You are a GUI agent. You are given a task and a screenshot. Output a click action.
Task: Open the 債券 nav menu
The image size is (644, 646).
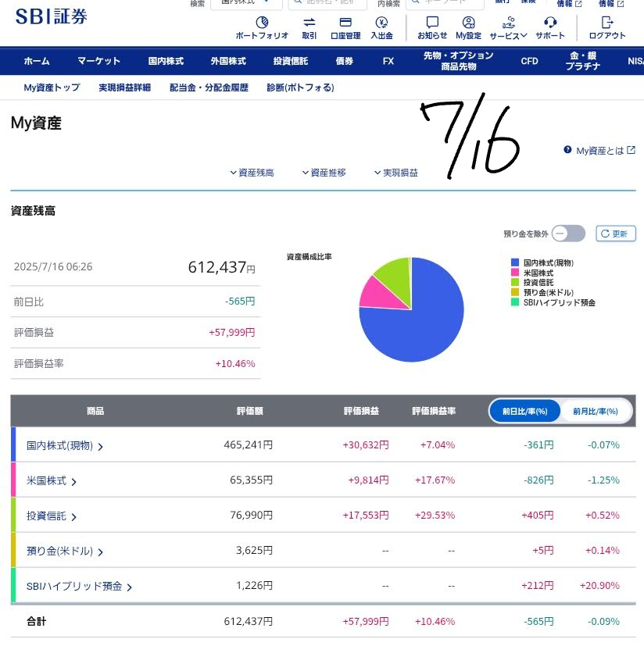(x=344, y=61)
